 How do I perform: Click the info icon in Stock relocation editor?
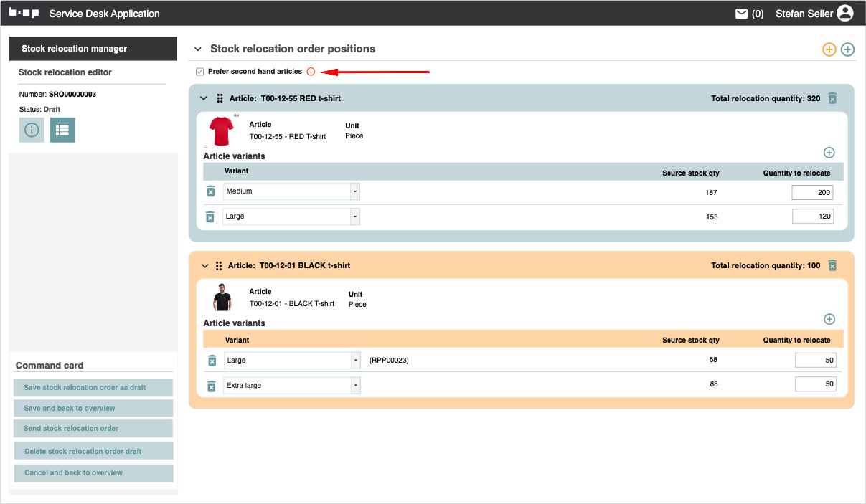pyautogui.click(x=32, y=130)
